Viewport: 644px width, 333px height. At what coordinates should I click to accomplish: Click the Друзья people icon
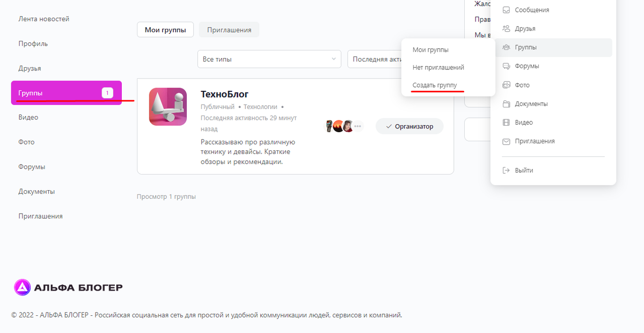(506, 28)
